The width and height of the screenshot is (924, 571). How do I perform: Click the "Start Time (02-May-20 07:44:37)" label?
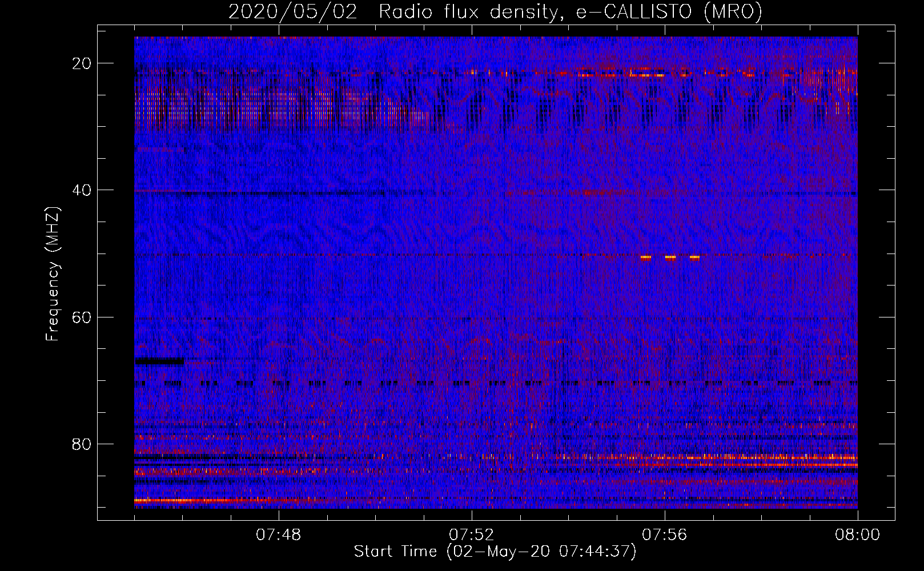click(x=495, y=552)
